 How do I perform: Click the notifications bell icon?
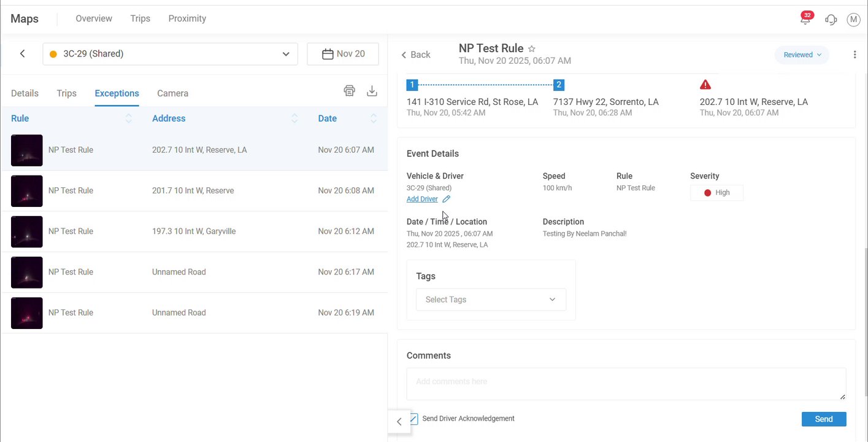tap(805, 20)
